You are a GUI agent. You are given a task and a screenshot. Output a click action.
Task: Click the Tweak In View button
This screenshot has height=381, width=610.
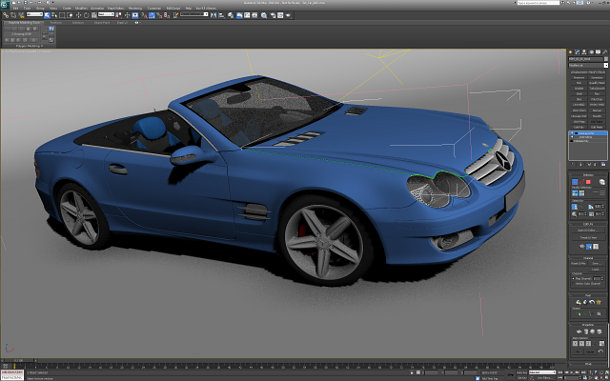[x=587, y=237]
